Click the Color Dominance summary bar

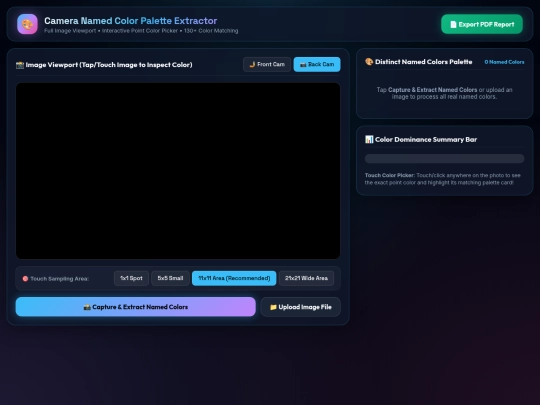pyautogui.click(x=444, y=158)
